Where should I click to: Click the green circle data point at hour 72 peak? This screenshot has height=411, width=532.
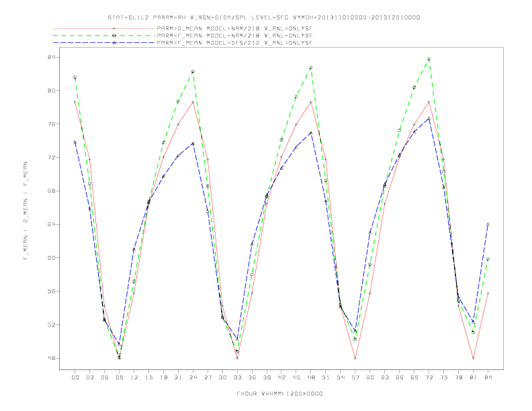tap(429, 59)
